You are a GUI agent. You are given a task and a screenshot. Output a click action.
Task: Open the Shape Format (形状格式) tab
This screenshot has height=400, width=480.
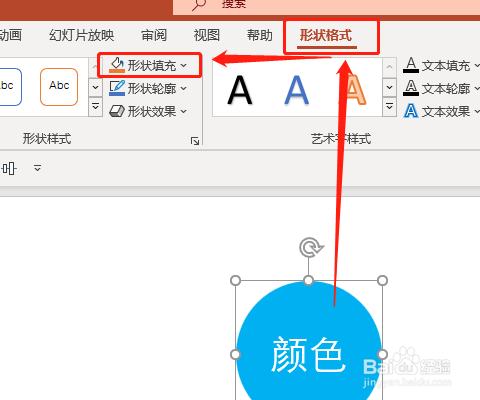coord(326,35)
